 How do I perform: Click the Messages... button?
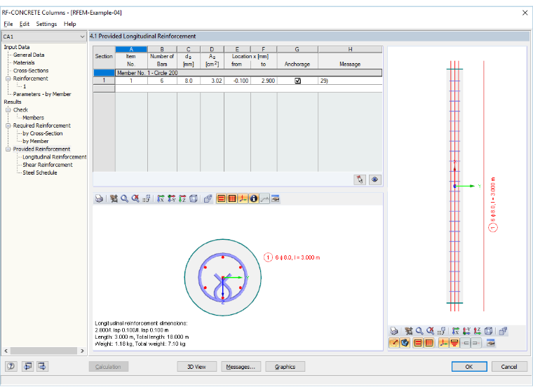click(241, 367)
